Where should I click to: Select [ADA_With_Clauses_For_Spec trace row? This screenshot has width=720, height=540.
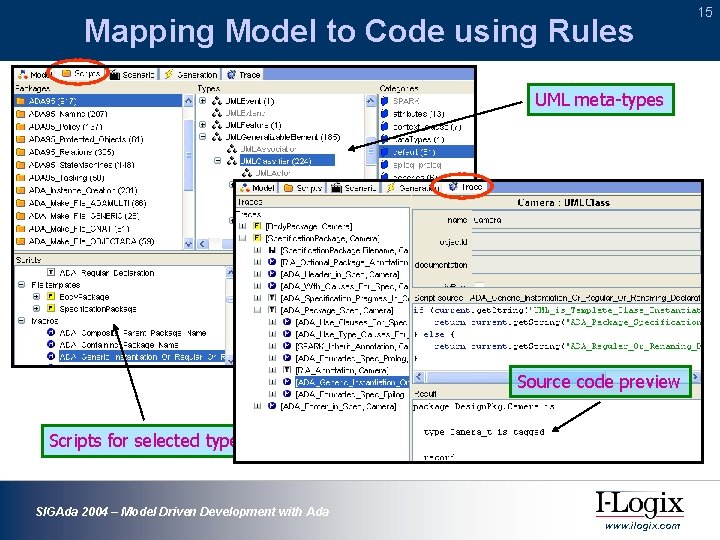pos(344,286)
